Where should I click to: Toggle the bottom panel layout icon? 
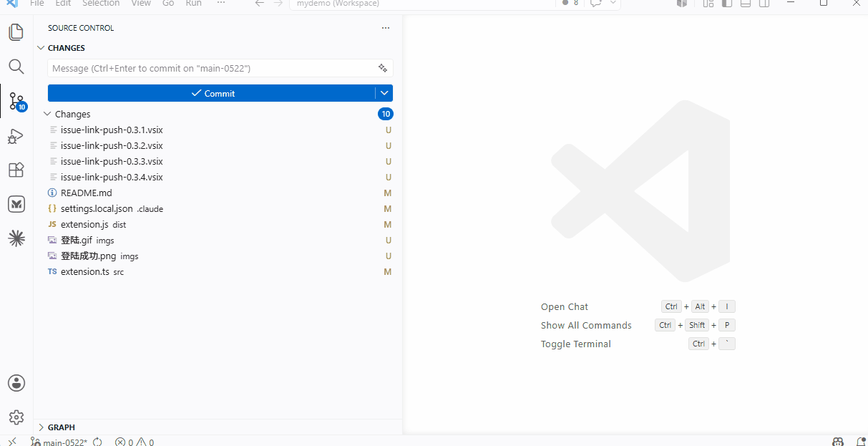pos(746,4)
